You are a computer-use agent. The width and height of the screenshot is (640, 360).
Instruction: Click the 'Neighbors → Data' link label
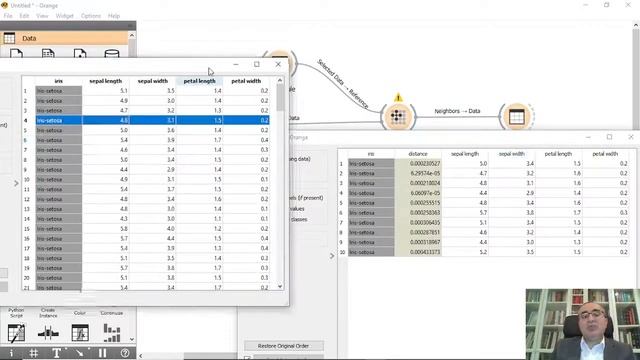click(x=457, y=111)
